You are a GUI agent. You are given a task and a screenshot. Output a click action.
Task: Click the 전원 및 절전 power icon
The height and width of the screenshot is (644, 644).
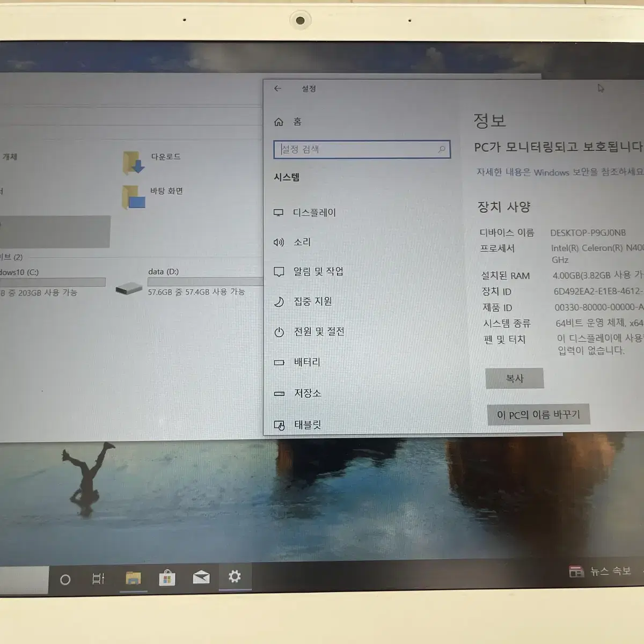pos(279,332)
